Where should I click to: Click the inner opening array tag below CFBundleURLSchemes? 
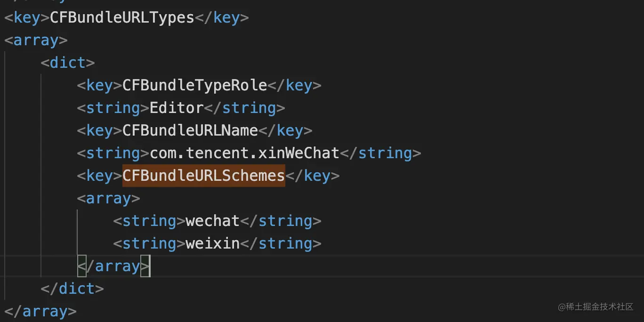tap(108, 199)
